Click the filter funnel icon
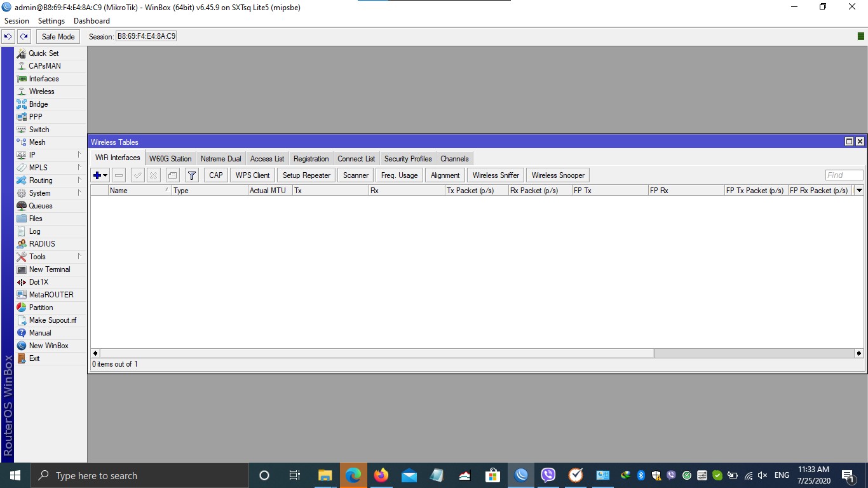The height and width of the screenshot is (488, 868). click(x=192, y=175)
